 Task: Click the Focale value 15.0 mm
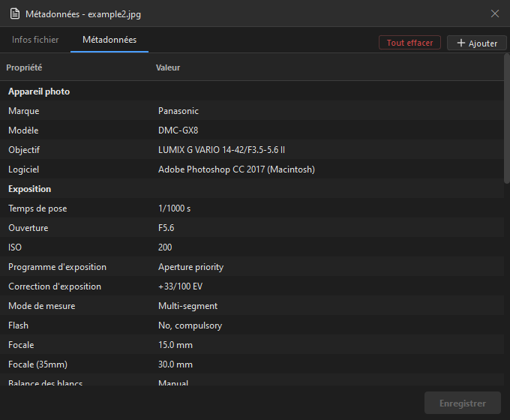click(x=175, y=345)
